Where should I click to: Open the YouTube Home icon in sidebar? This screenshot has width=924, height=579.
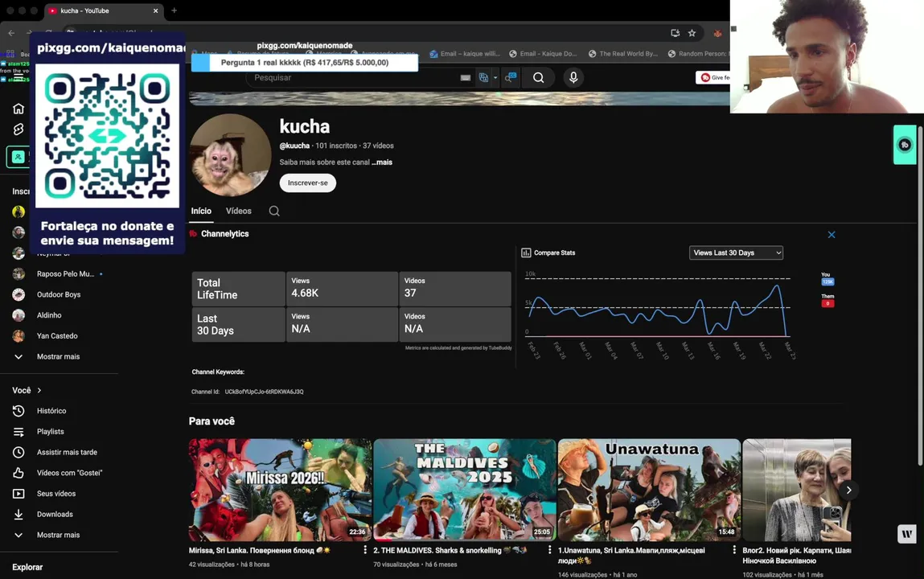[18, 109]
